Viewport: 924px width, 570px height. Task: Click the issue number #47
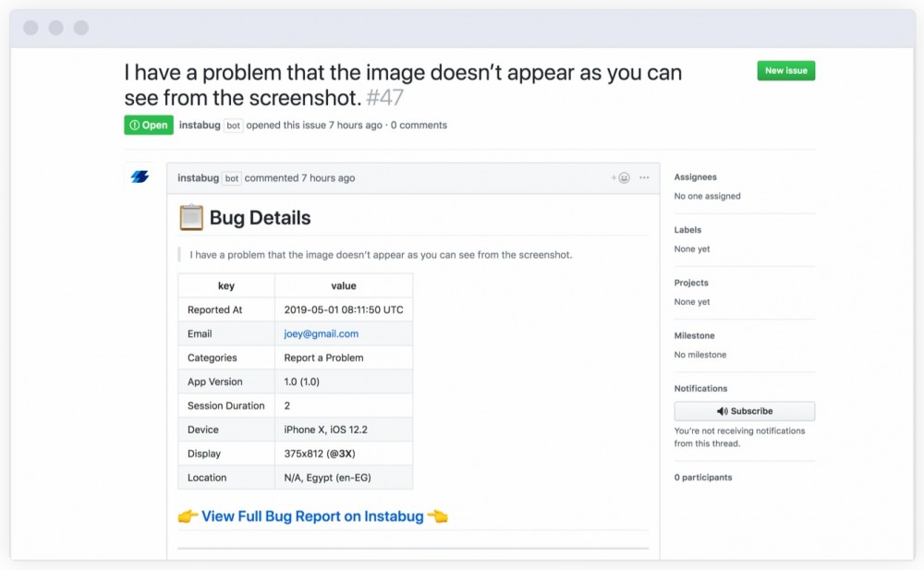point(384,98)
